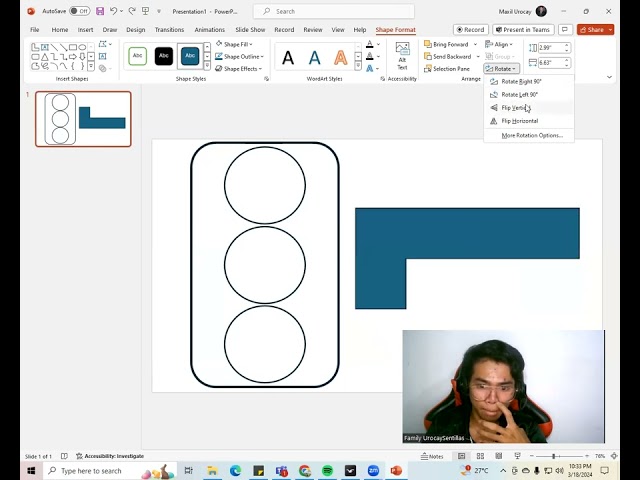Open the Selection Pane
Image resolution: width=640 pixels, height=480 pixels.
coord(447,69)
